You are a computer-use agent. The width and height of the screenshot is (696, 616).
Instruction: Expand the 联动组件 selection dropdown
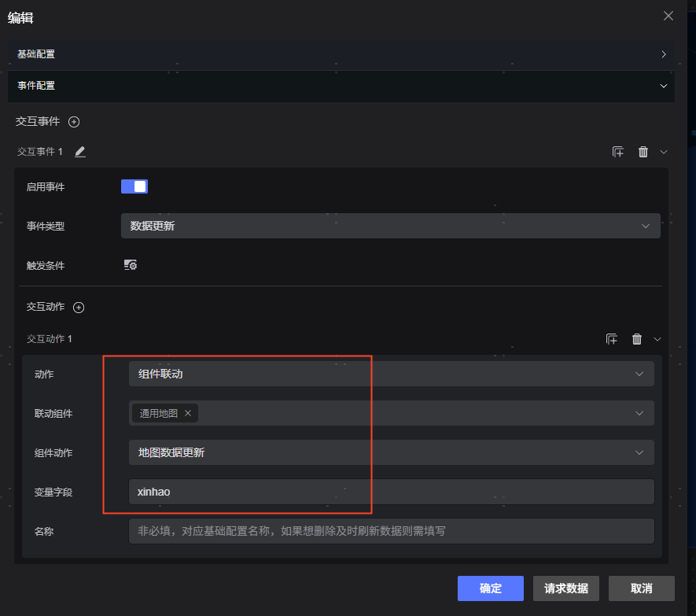click(x=639, y=413)
